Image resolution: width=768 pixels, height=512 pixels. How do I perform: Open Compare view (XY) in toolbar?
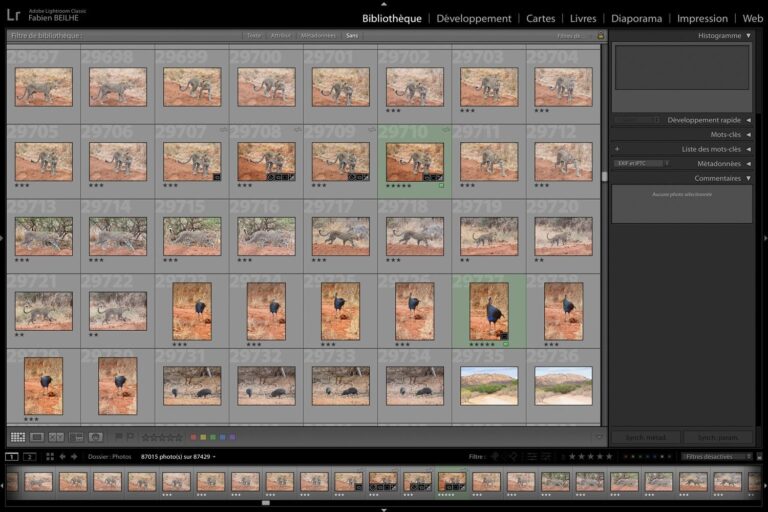click(56, 437)
